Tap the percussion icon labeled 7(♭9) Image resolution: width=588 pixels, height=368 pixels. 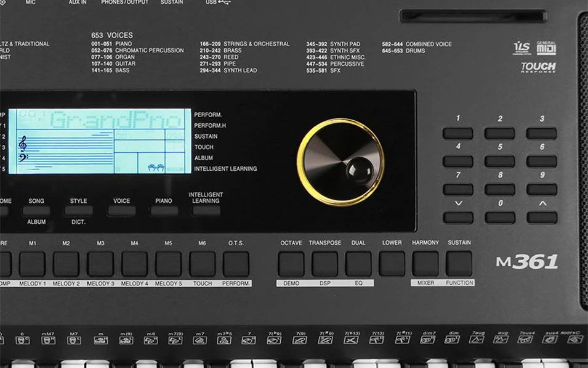tap(274, 340)
